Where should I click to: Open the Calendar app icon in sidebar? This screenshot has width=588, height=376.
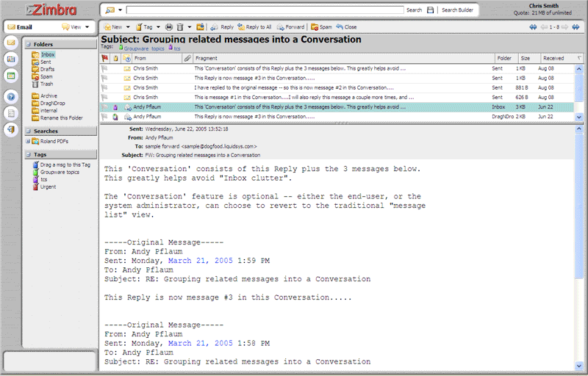11,76
